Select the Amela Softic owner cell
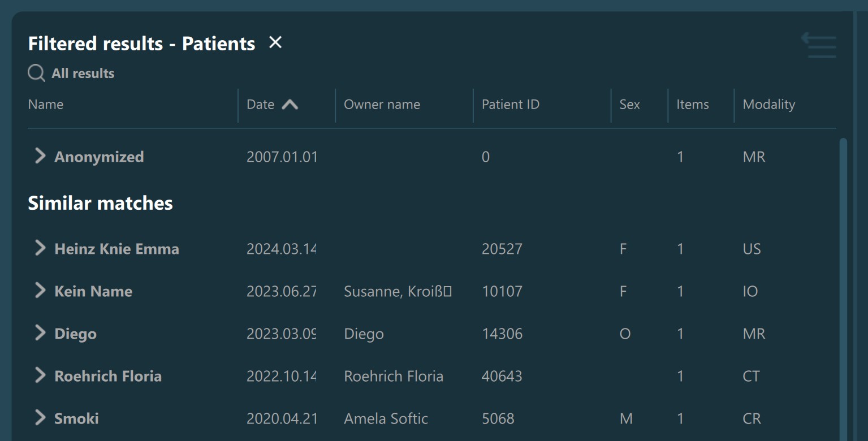Image resolution: width=868 pixels, height=441 pixels. point(386,418)
